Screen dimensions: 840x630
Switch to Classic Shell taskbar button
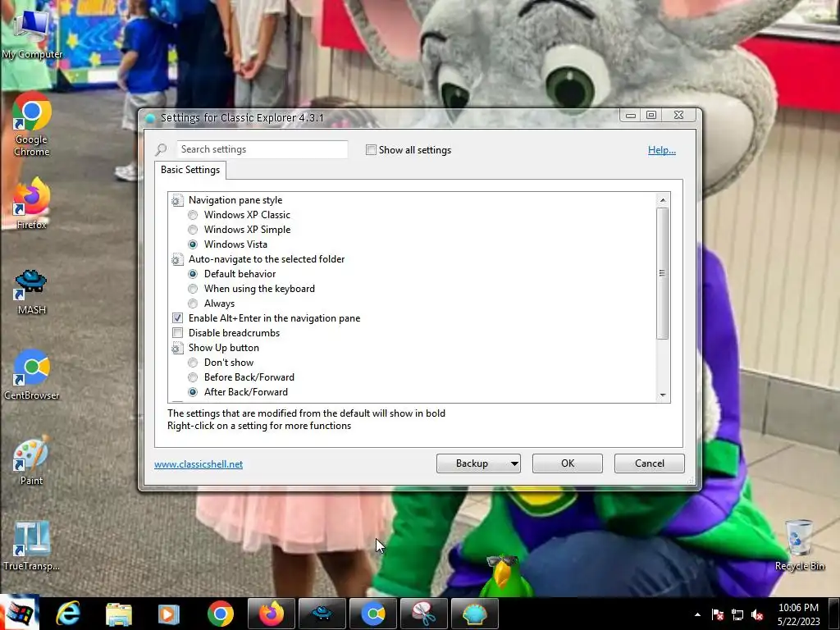(x=475, y=614)
